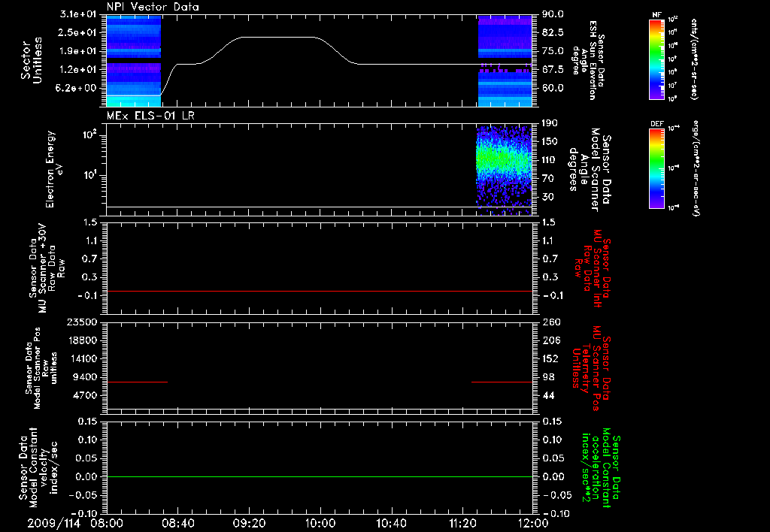Click the green Model Constant acceleration label
The image size is (770, 532).
(x=602, y=467)
